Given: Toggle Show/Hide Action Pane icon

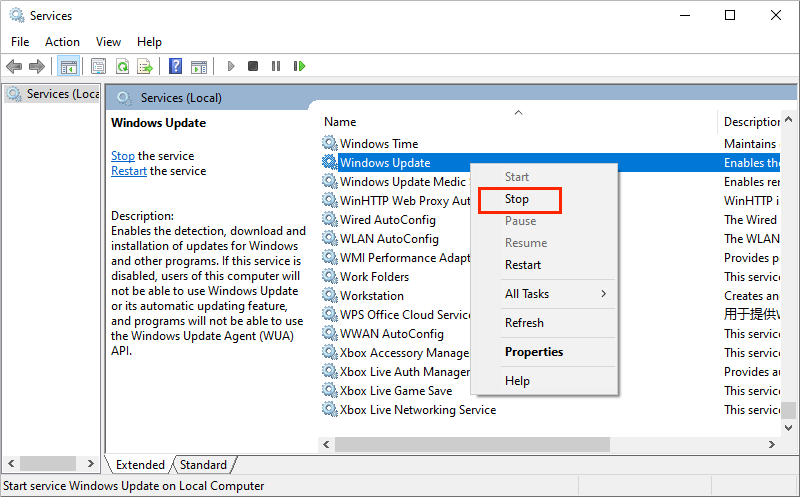Looking at the screenshot, I should coord(199,66).
